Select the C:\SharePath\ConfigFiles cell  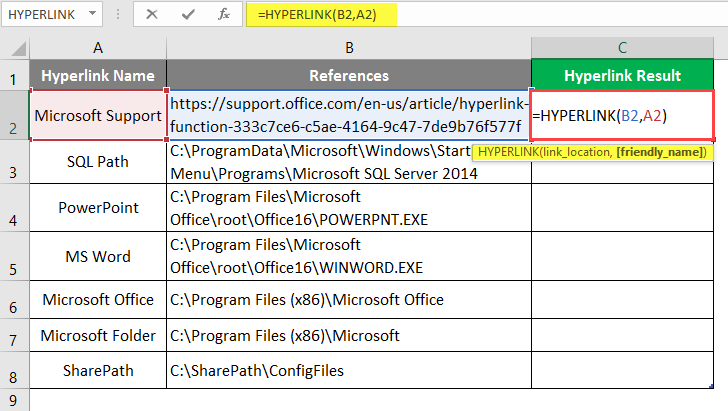pos(349,371)
